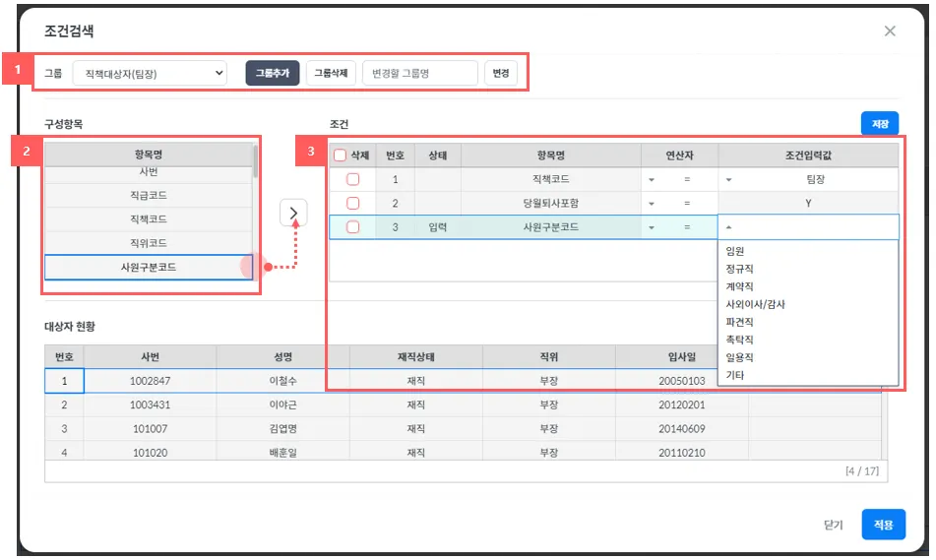Select 직급코드 in the 항목명 list

[149, 195]
